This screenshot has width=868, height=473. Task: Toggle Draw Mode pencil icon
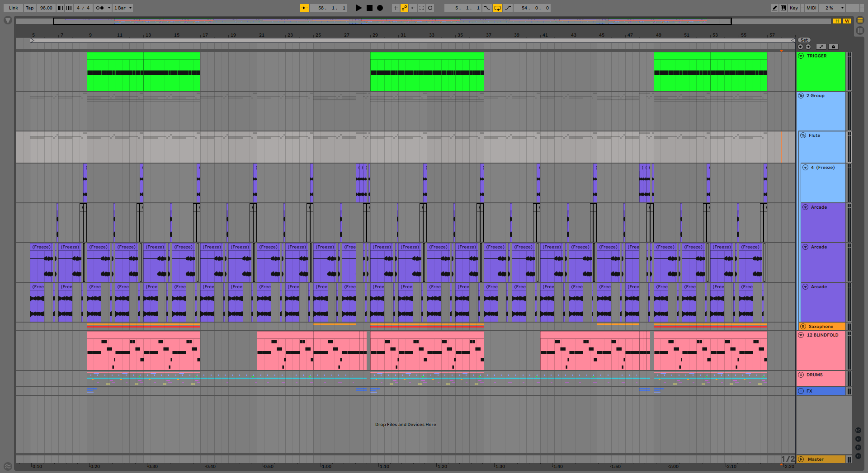click(x=775, y=8)
